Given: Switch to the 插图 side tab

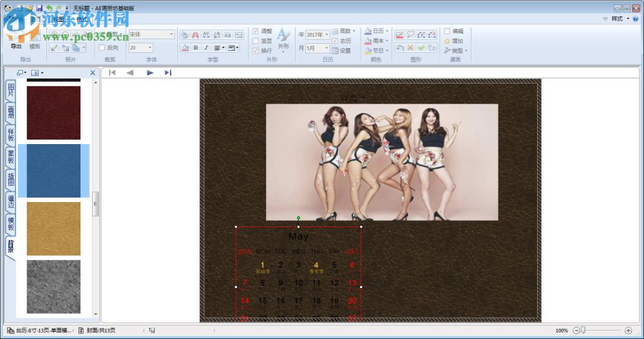Looking at the screenshot, I should (11, 178).
